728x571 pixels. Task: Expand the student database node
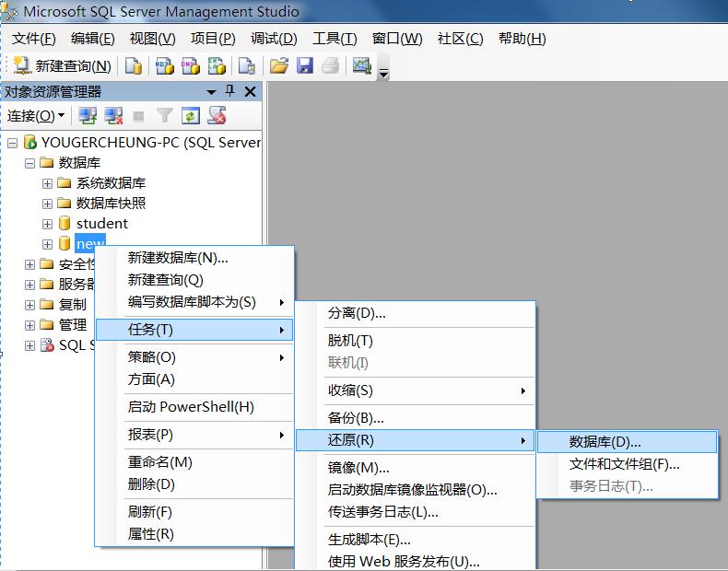[x=47, y=224]
